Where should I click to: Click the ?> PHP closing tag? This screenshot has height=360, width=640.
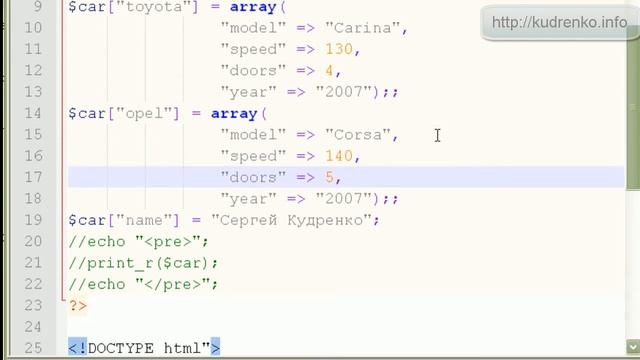(78, 305)
